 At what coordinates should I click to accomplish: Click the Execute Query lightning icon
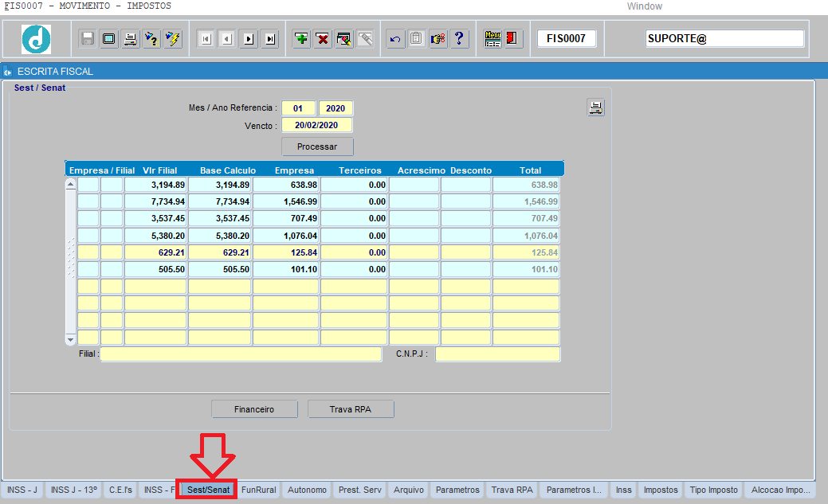173,39
